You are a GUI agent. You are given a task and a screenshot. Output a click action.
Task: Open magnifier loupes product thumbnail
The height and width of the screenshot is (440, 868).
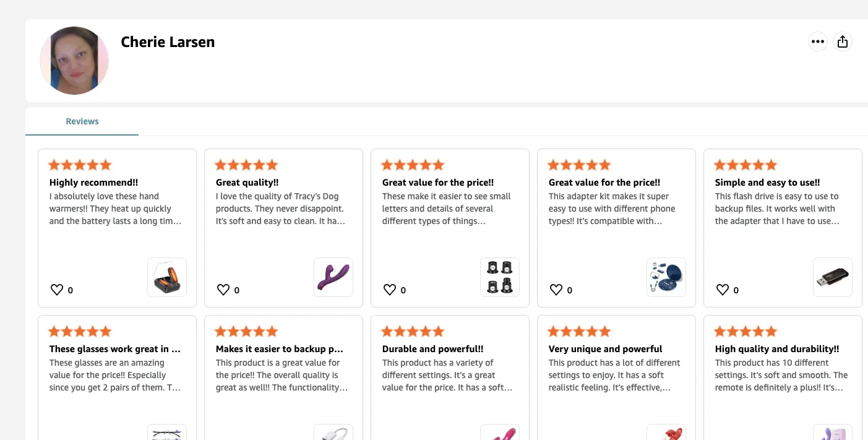[500, 277]
